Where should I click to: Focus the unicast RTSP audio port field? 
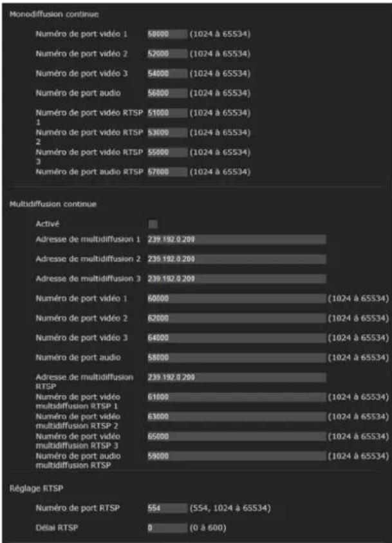click(167, 172)
